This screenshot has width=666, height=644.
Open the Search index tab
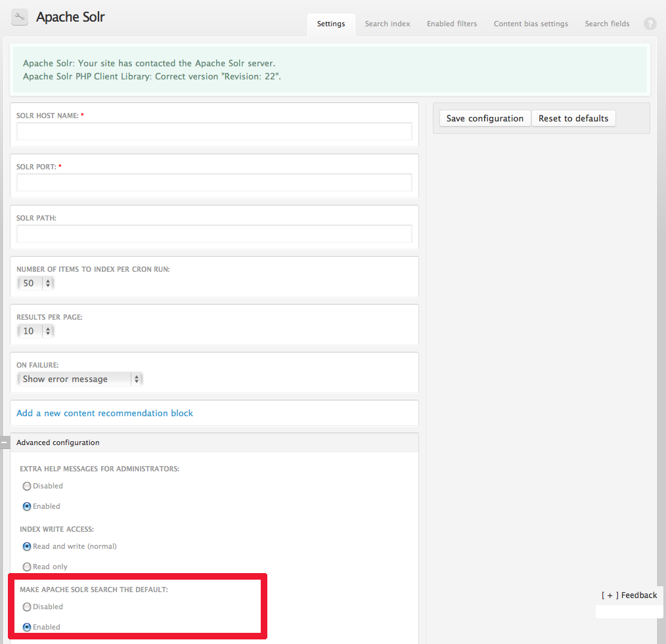pyautogui.click(x=388, y=24)
